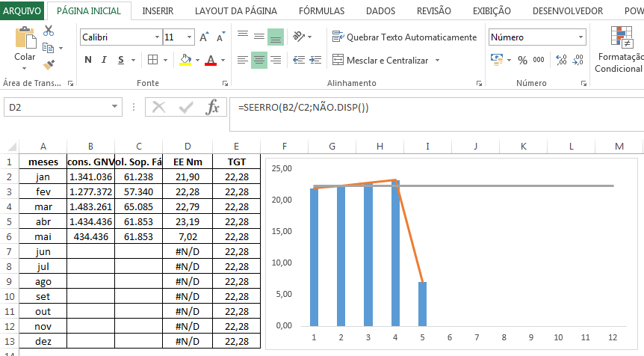Select cell with value 7,02
Screen dimensions: 644x356
tap(188, 237)
